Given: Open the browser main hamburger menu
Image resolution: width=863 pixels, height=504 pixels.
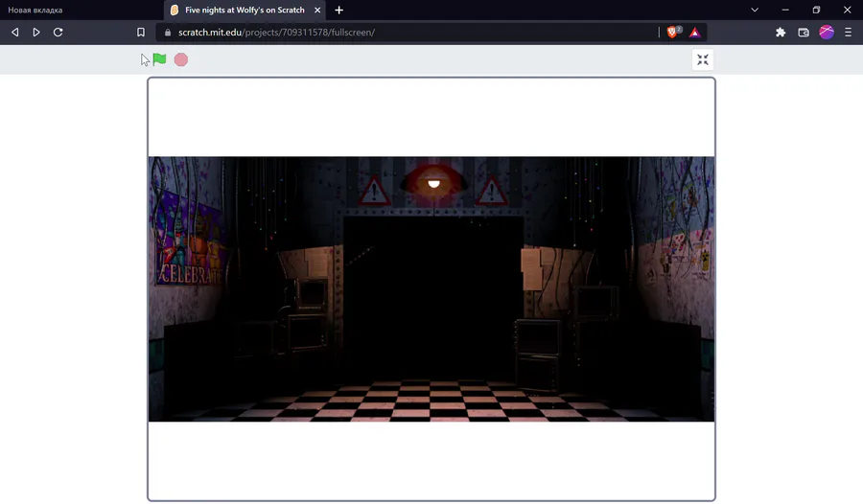Looking at the screenshot, I should coord(849,33).
